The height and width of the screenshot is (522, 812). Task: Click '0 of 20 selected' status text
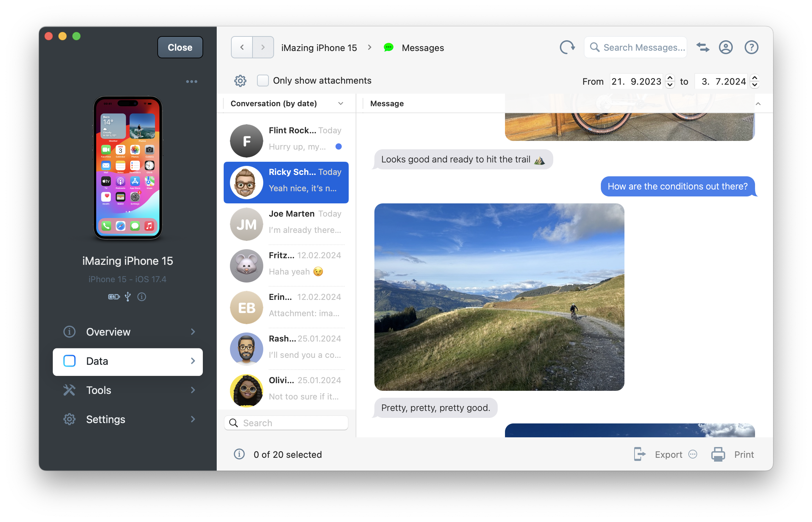coord(288,455)
